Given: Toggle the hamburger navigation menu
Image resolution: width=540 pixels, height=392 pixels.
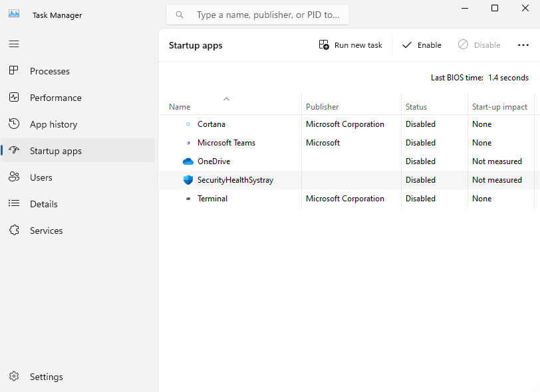Looking at the screenshot, I should (14, 44).
